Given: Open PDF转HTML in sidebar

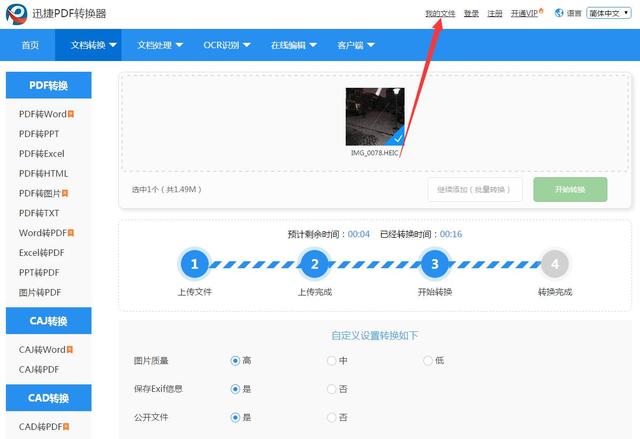Looking at the screenshot, I should click(x=43, y=173).
